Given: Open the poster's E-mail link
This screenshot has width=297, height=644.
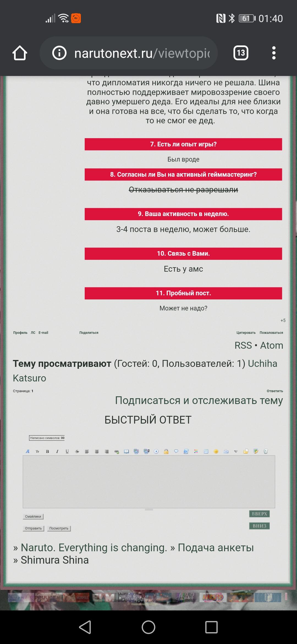Looking at the screenshot, I should pyautogui.click(x=43, y=333).
